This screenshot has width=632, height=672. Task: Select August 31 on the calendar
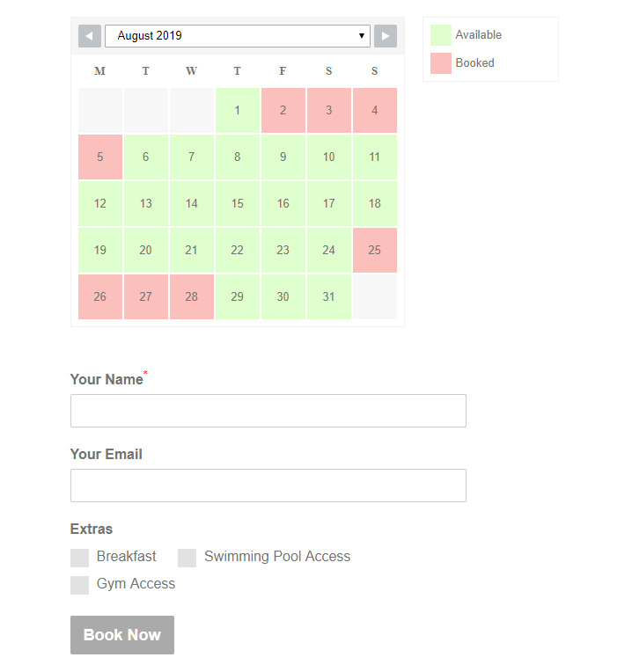pos(329,297)
